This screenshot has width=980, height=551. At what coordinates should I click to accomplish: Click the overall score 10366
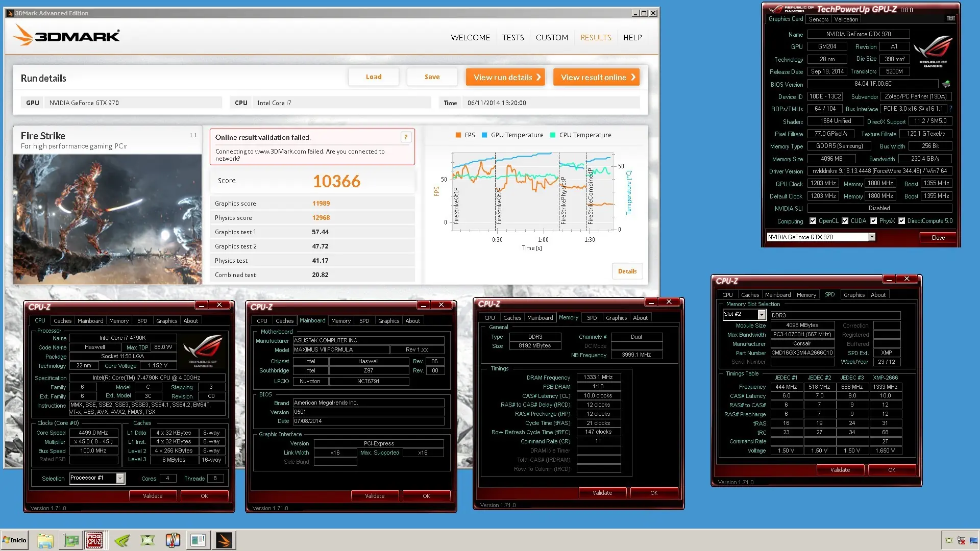[337, 181]
